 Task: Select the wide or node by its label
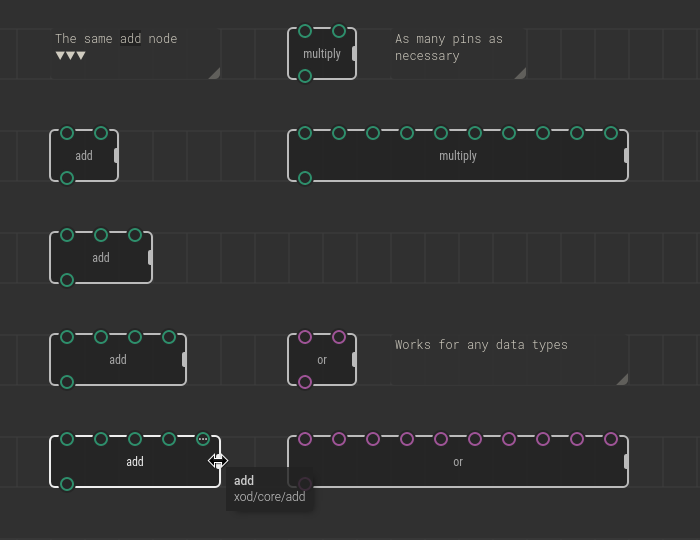[458, 462]
